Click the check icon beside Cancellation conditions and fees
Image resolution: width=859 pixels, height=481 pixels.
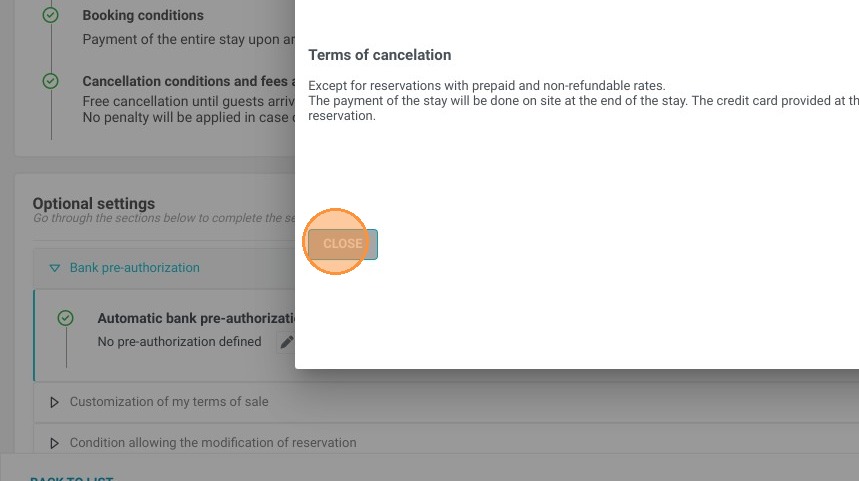(50, 81)
